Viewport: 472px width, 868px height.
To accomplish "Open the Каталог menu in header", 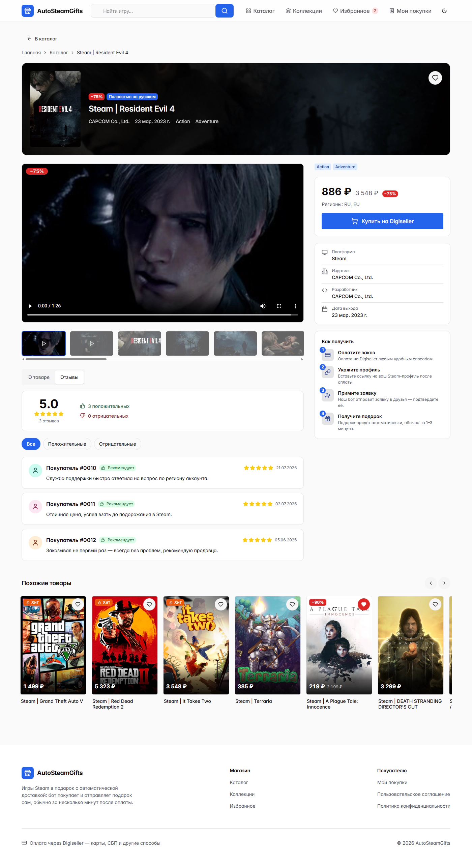I will (x=260, y=11).
